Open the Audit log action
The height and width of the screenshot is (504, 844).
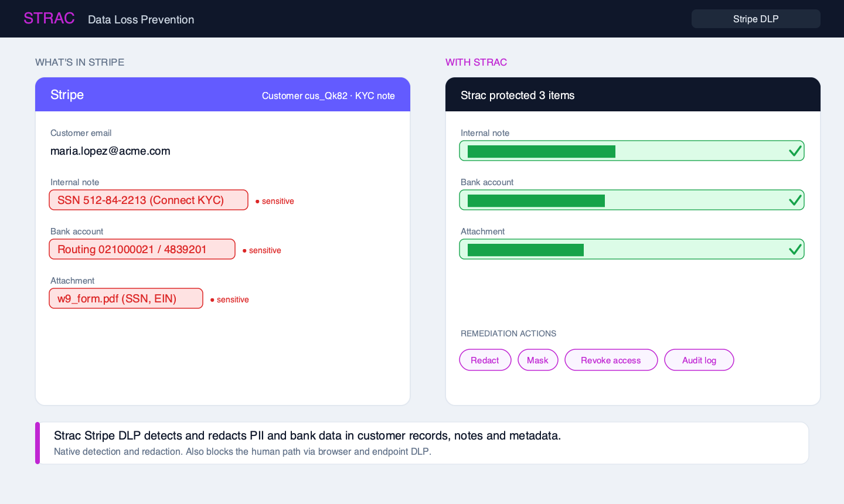click(699, 360)
